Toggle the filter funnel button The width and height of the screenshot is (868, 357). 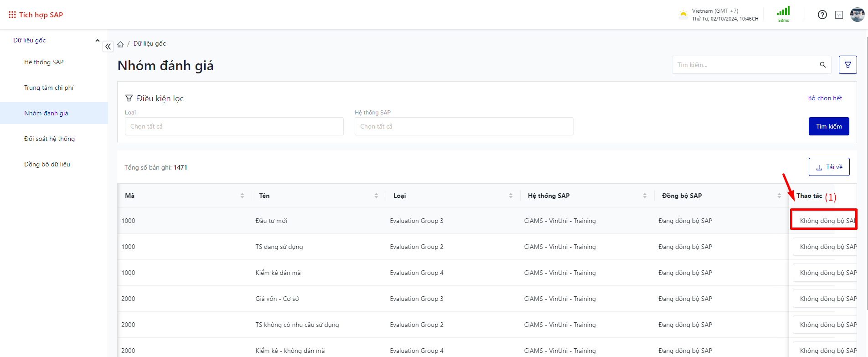(847, 65)
